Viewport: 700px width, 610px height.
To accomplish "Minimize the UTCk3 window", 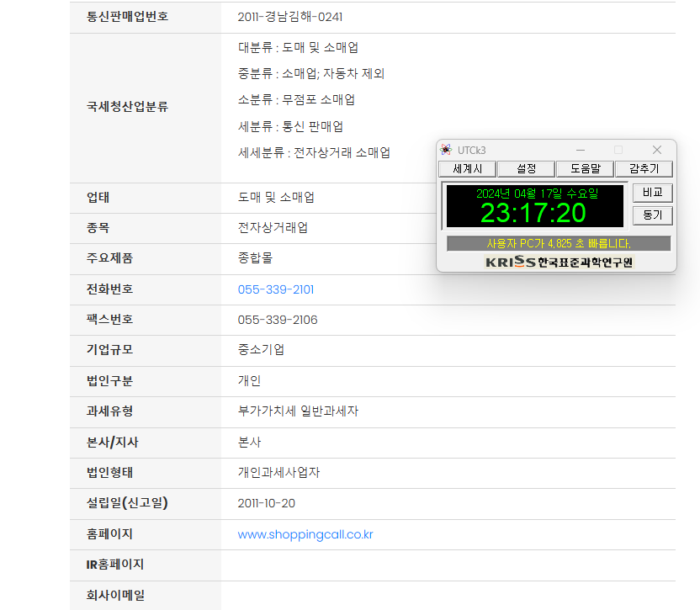I will click(x=581, y=150).
